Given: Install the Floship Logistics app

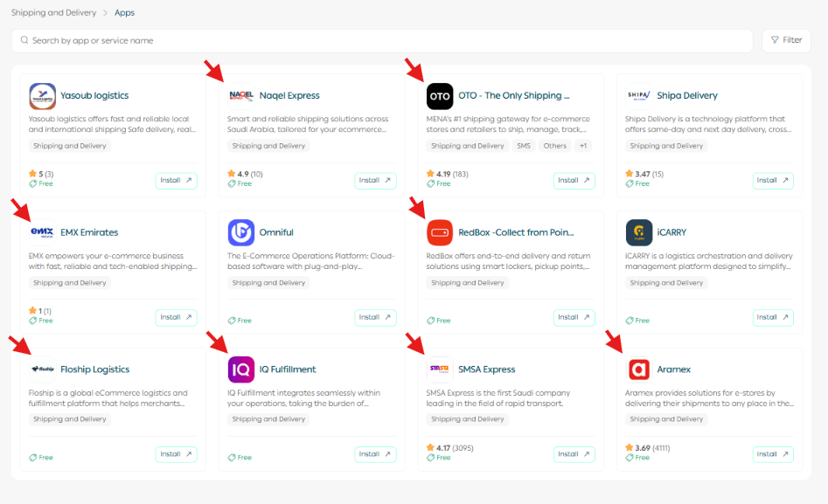Looking at the screenshot, I should point(176,454).
